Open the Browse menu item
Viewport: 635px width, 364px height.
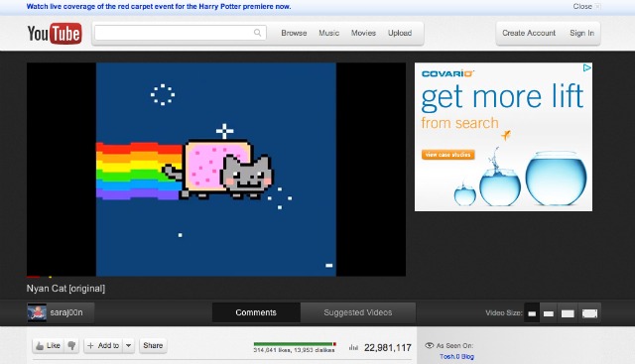click(x=294, y=33)
